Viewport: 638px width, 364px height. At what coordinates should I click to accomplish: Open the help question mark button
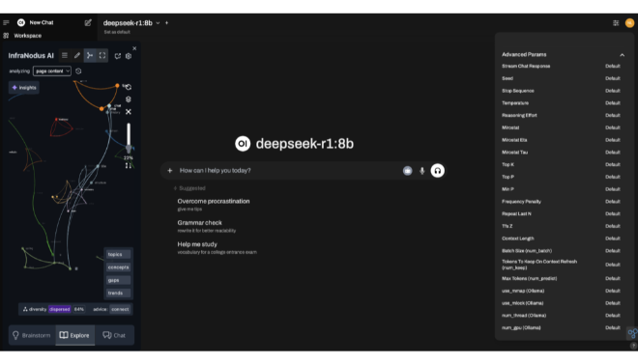(x=633, y=346)
